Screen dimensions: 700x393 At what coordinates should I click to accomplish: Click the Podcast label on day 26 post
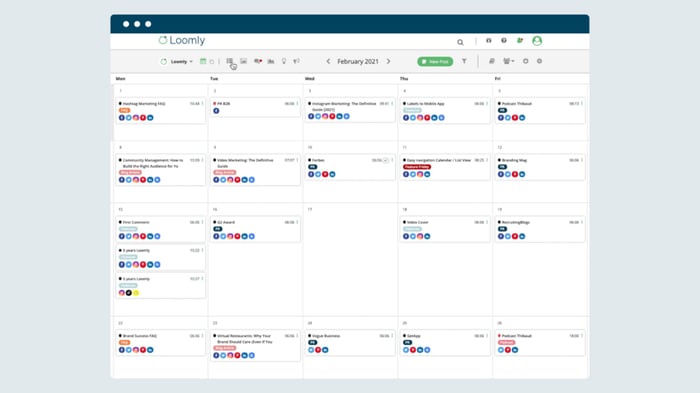click(x=506, y=343)
